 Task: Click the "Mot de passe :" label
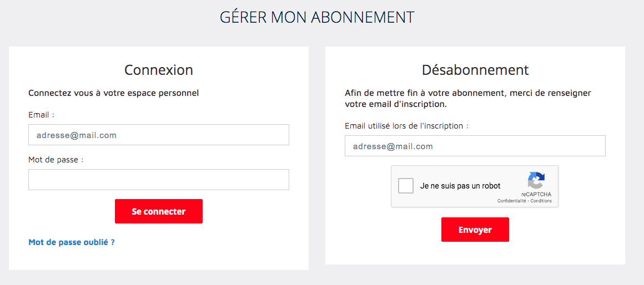coord(56,160)
